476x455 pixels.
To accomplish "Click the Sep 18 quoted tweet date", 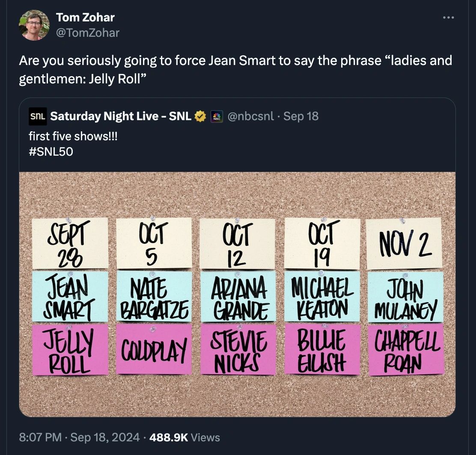I will pos(301,116).
